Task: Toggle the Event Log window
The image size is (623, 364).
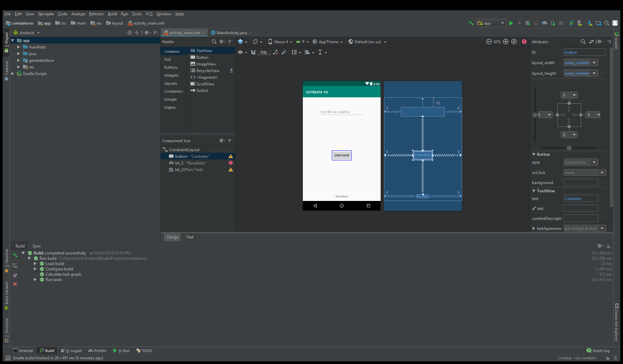Action: pos(598,351)
